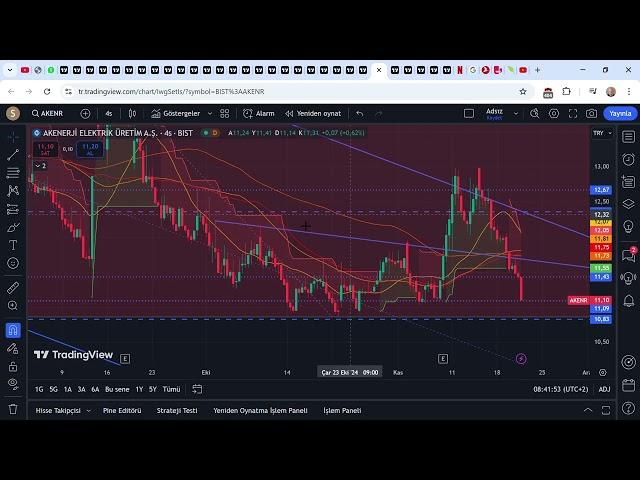Collapse the indicator legend showing 2
The height and width of the screenshot is (480, 640).
40,166
